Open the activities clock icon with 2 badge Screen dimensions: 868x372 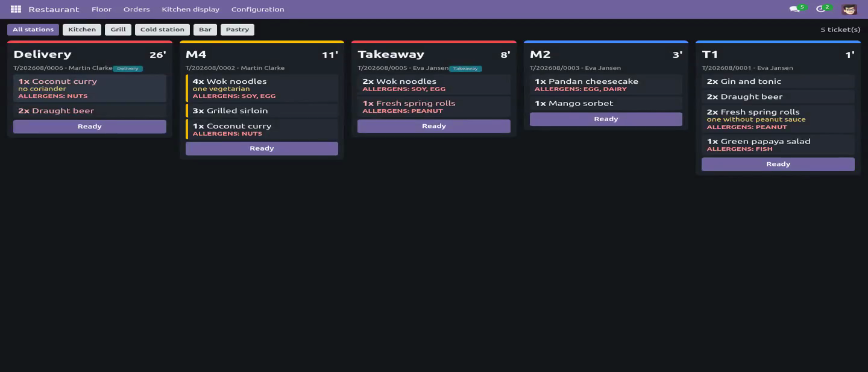click(823, 9)
